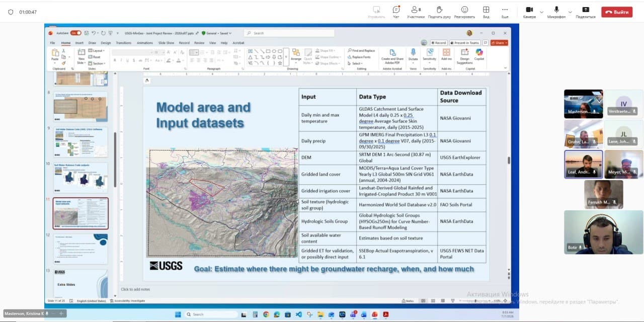The height and width of the screenshot is (322, 644).
Task: Show the meeting participants list
Action: pyautogui.click(x=416, y=12)
